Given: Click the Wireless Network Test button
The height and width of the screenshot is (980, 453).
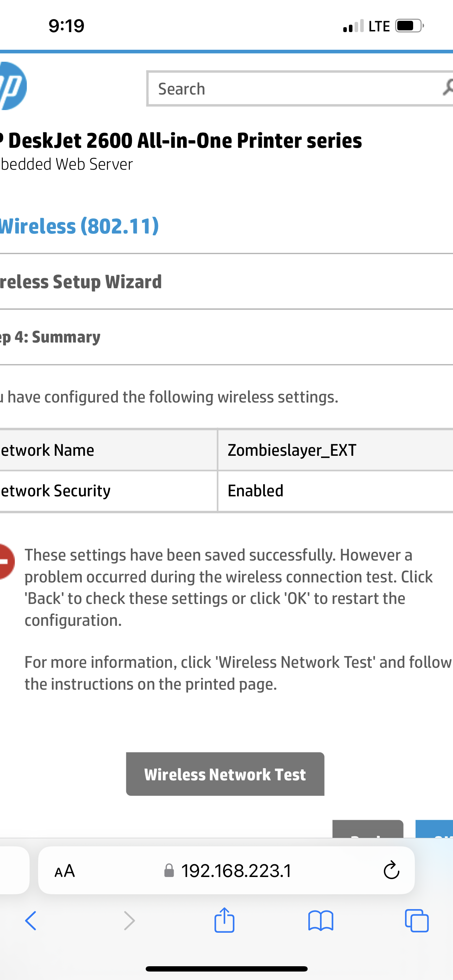Looking at the screenshot, I should (x=225, y=775).
